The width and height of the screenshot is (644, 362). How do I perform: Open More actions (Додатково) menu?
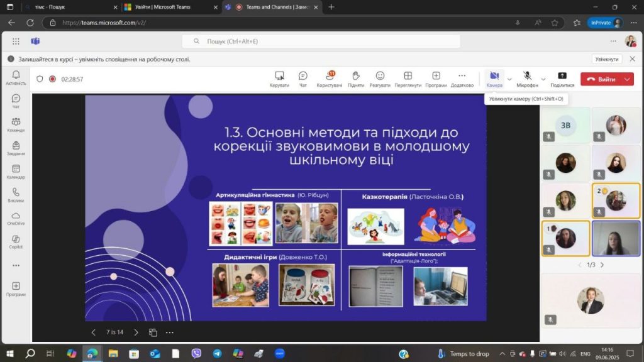(462, 79)
